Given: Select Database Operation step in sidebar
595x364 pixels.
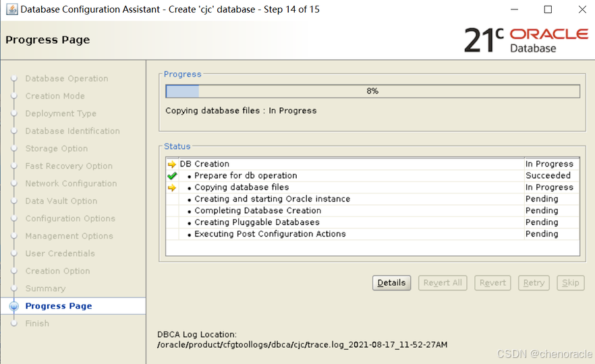Looking at the screenshot, I should [x=67, y=78].
